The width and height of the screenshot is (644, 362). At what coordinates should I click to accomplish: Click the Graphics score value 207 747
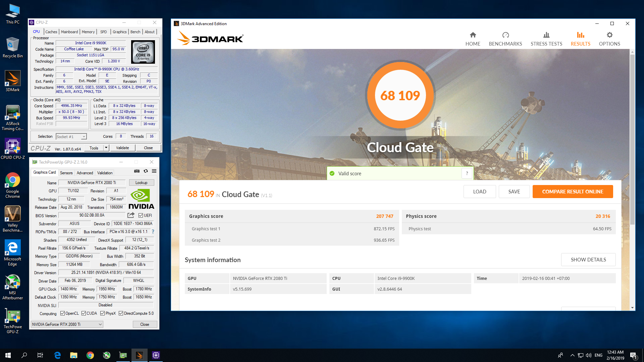[x=384, y=216]
